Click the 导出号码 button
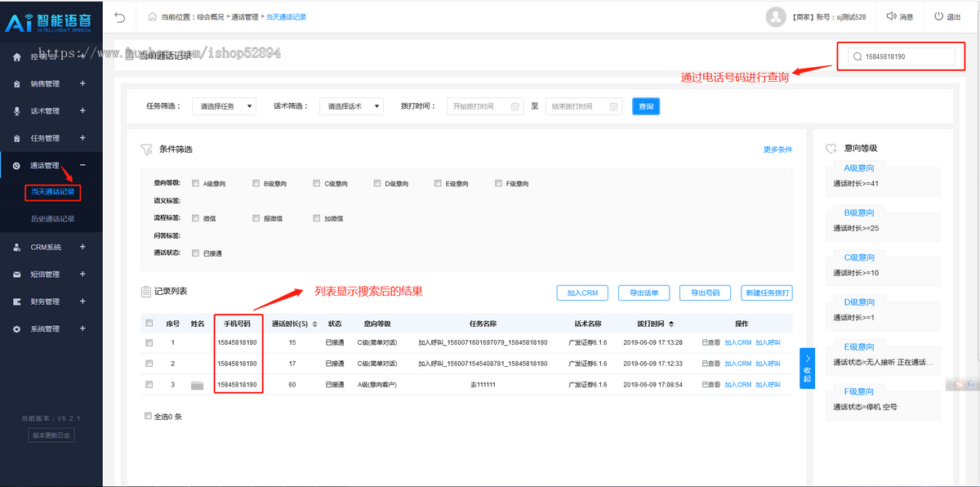Viewport: 980px width, 487px height. coord(706,293)
